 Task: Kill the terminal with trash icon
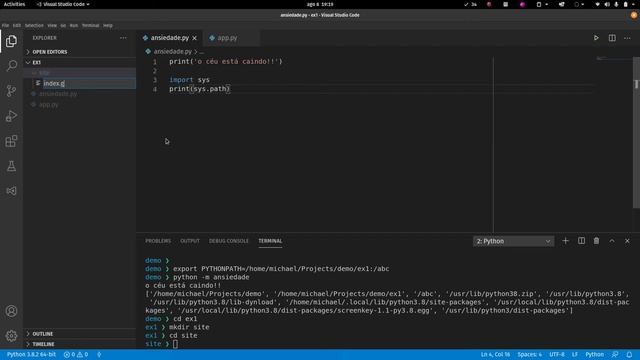(596, 241)
